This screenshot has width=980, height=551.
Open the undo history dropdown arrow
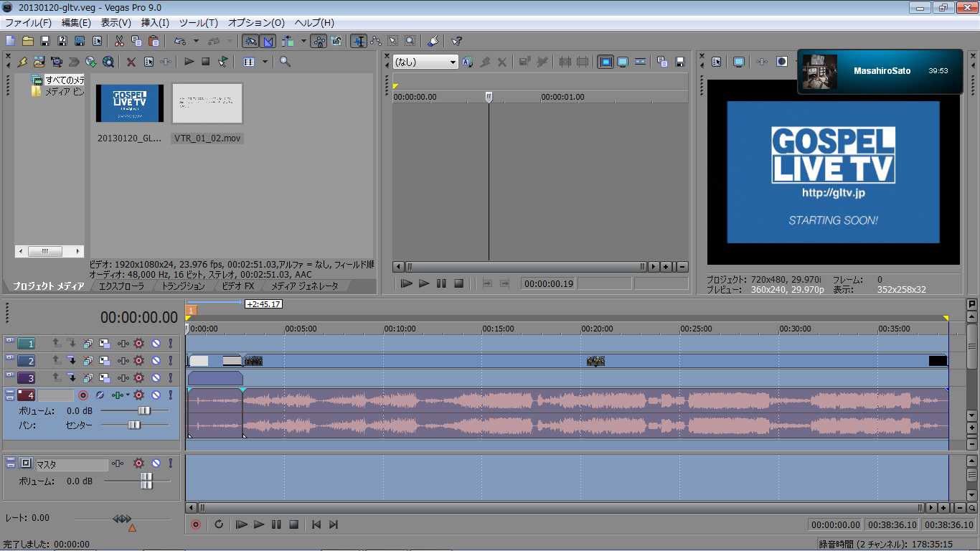pos(196,41)
